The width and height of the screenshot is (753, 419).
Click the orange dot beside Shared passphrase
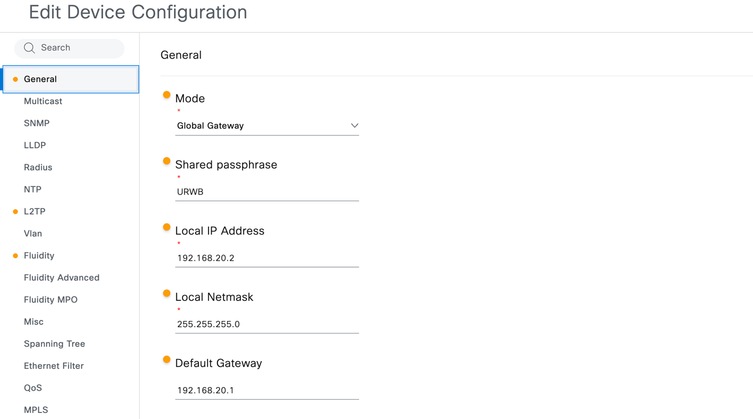pos(167,161)
